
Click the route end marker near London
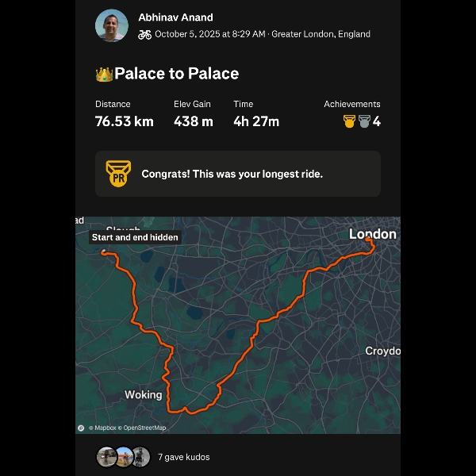(x=368, y=240)
